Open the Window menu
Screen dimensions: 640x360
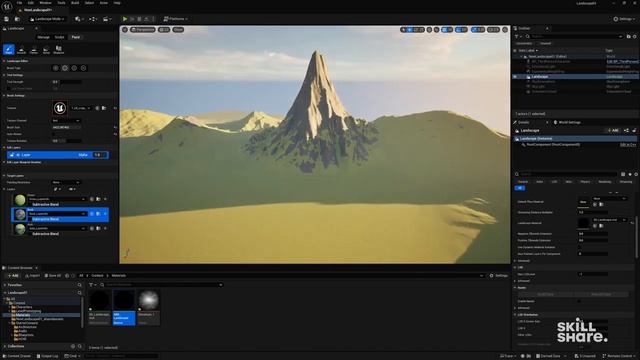pos(45,3)
